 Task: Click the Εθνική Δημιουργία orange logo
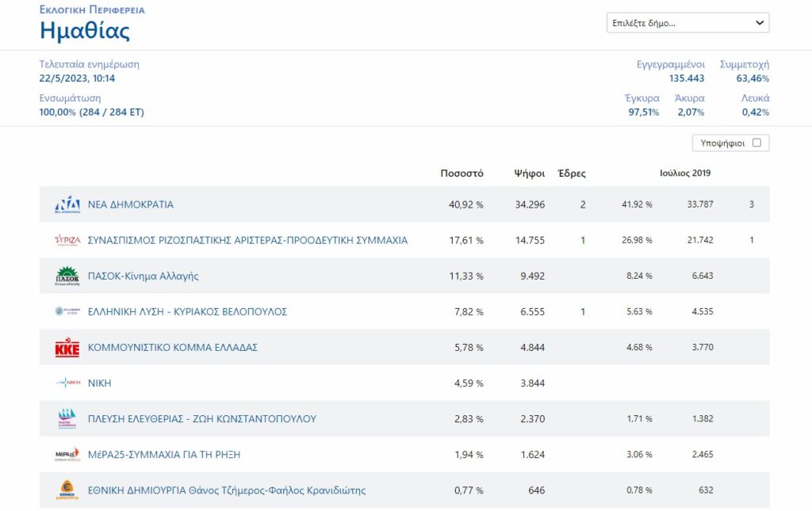(67, 490)
